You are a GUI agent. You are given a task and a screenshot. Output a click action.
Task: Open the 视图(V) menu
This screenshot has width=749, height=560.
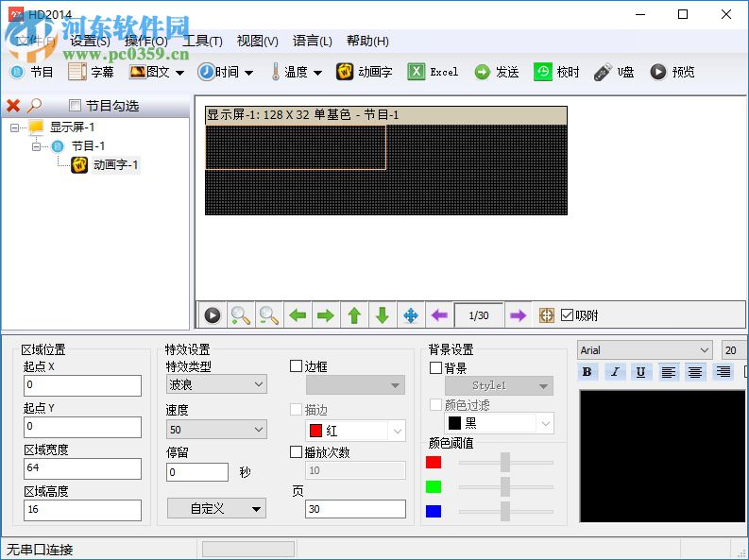tap(258, 41)
